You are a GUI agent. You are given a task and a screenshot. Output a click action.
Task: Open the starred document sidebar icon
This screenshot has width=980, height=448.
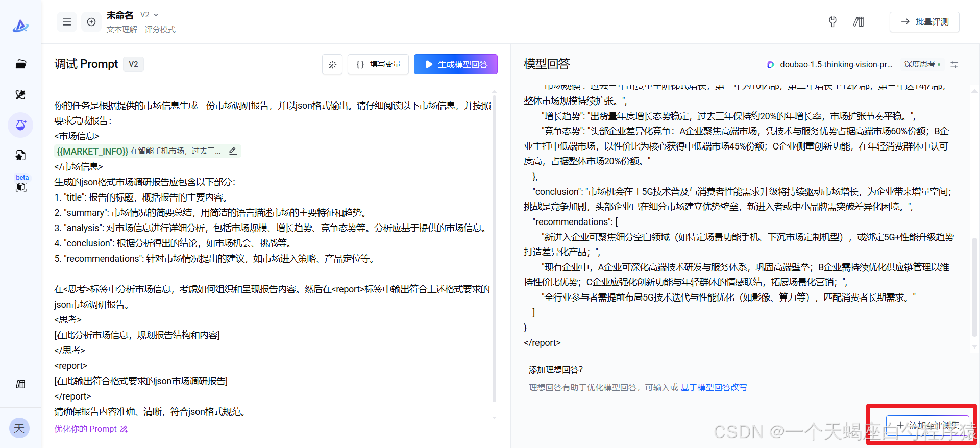coord(21,156)
